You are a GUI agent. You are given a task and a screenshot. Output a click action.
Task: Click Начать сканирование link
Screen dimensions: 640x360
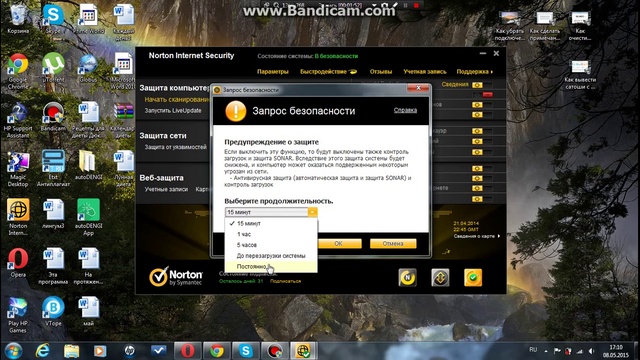point(177,100)
